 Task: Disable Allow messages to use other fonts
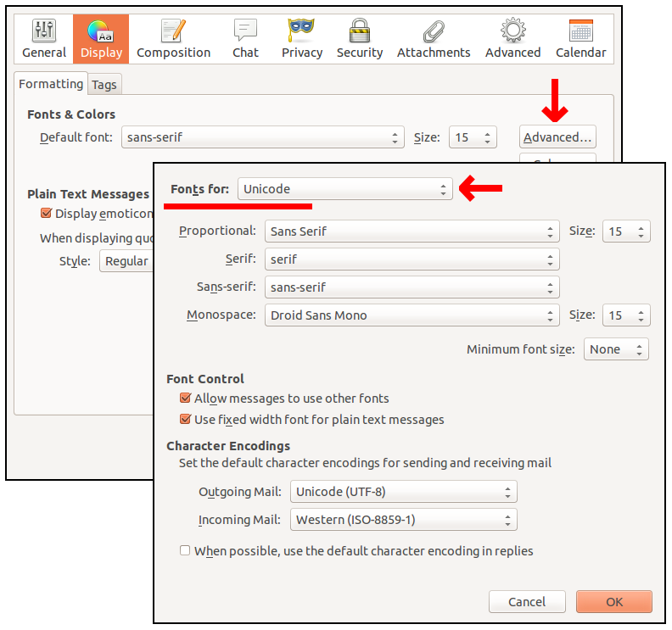(x=185, y=399)
